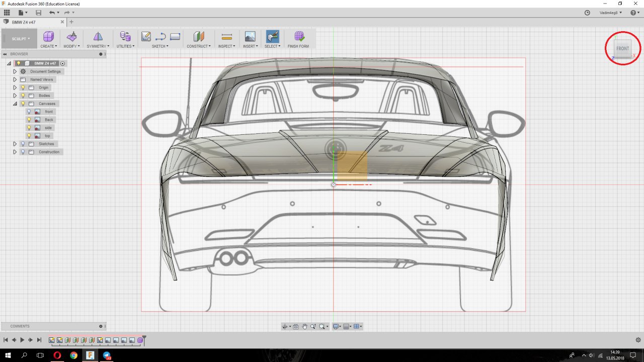
Task: Open the CONSTRUCT menu
Action: tap(199, 46)
